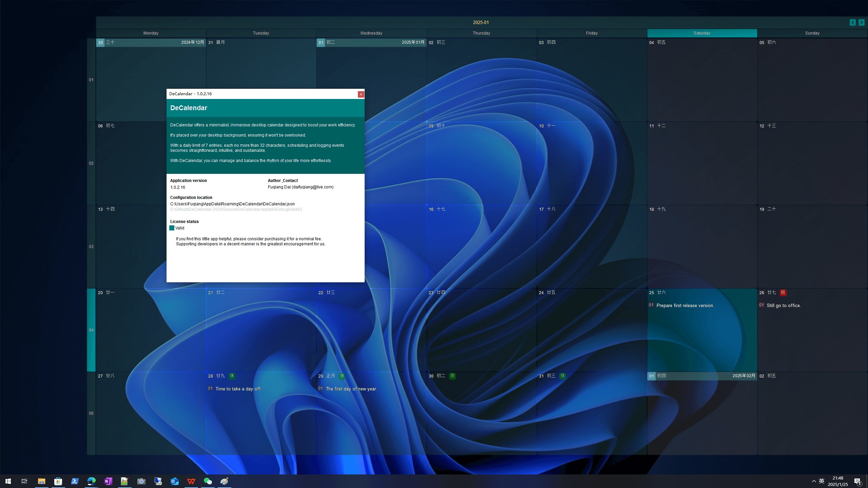Click the green 休 badge on day 30
868x488 pixels.
pos(452,376)
